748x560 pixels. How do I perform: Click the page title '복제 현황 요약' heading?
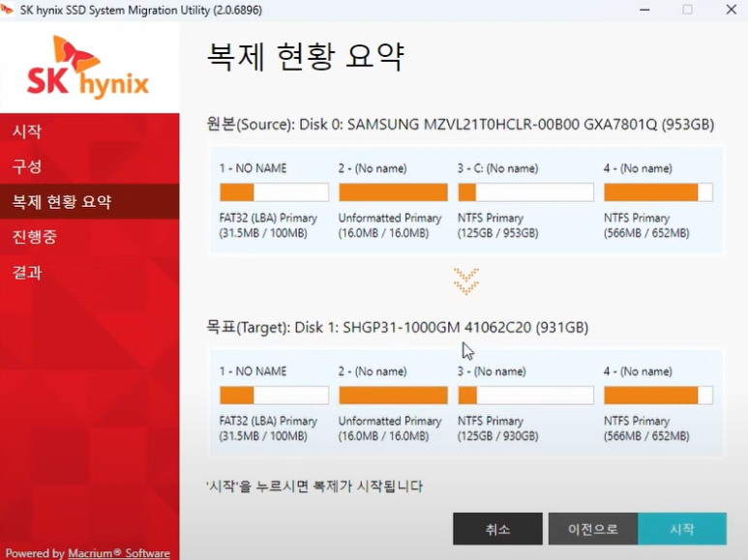click(x=306, y=56)
